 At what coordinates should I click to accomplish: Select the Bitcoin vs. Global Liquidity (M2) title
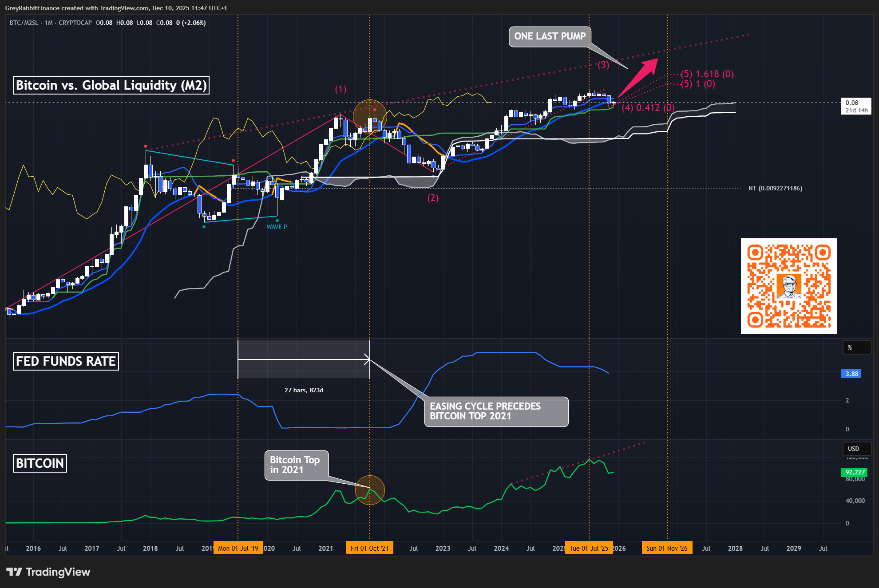point(111,85)
